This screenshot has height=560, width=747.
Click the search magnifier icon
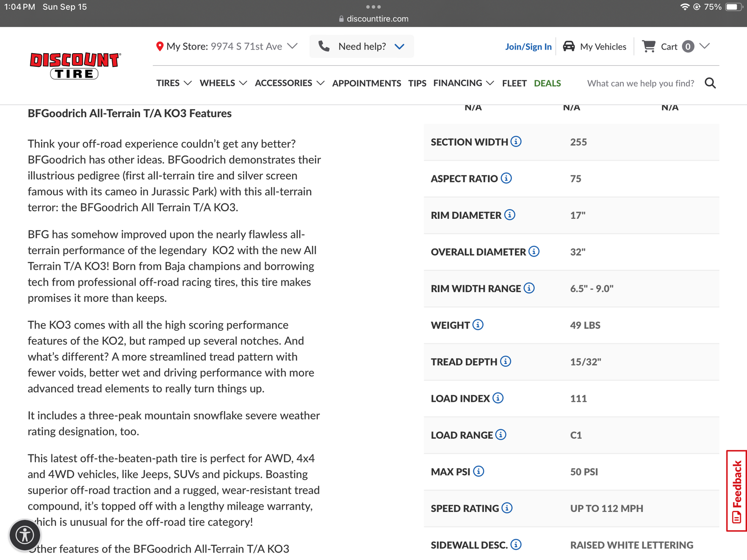(x=710, y=83)
